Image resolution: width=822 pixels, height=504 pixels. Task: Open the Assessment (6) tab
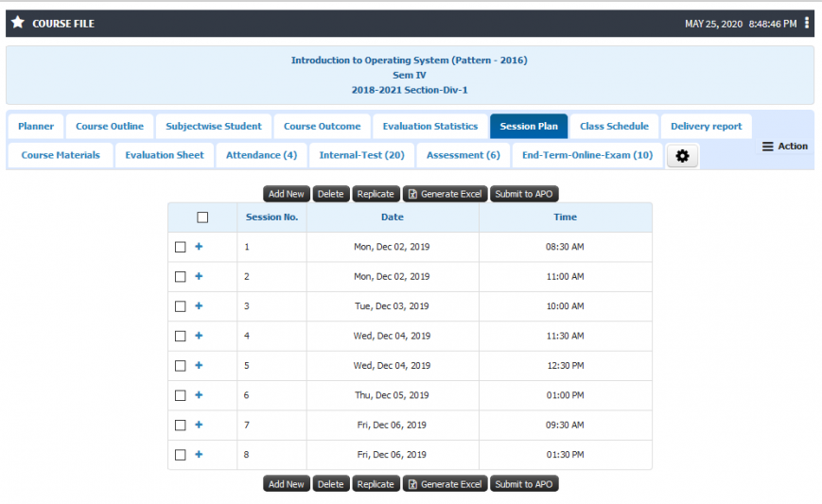(463, 155)
